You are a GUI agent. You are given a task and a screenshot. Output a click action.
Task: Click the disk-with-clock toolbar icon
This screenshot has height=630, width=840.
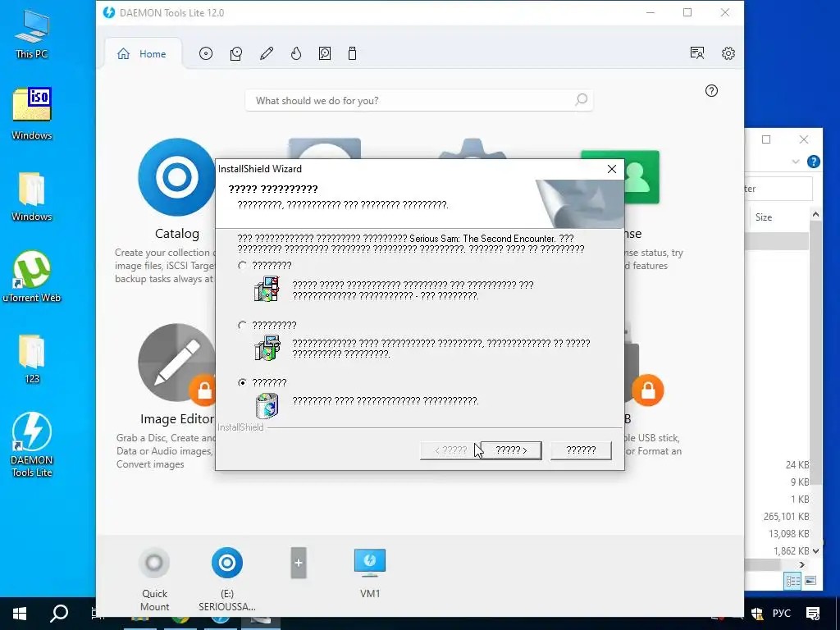[x=236, y=53]
